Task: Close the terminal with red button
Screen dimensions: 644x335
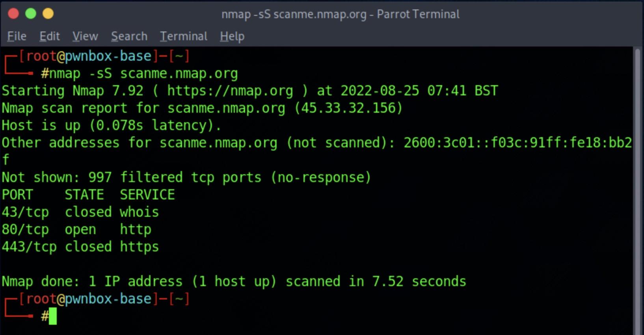Action: click(13, 14)
